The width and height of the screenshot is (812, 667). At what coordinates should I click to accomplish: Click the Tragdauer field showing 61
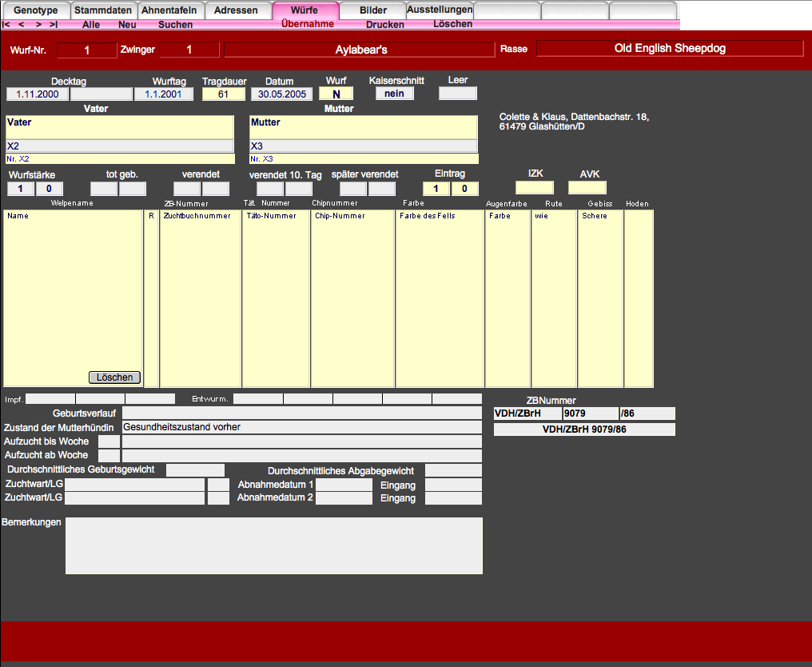click(x=223, y=94)
